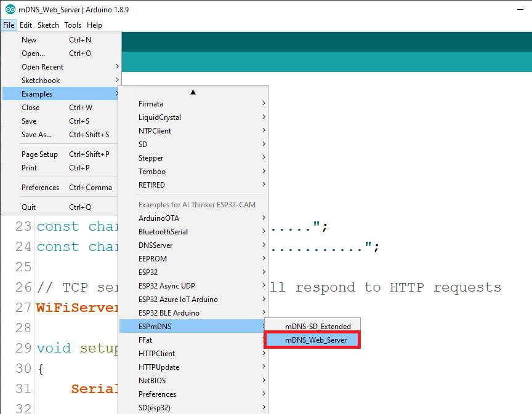Open the ESP32 Async UDP examples submenu
The height and width of the screenshot is (414, 532).
tap(193, 286)
